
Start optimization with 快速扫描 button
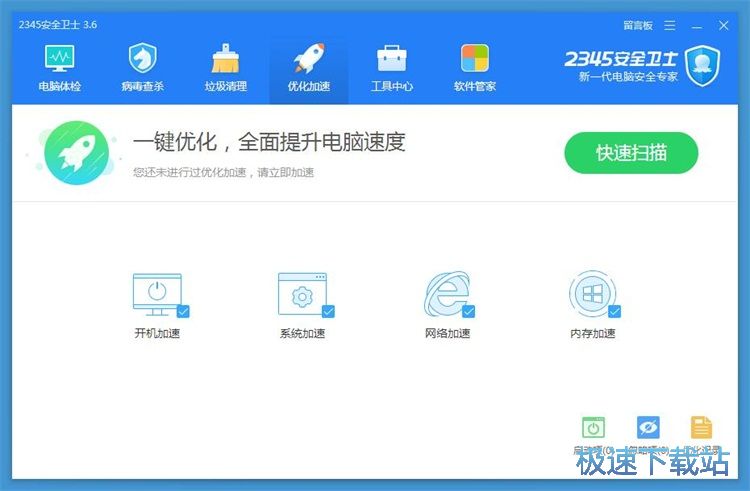[x=631, y=153]
